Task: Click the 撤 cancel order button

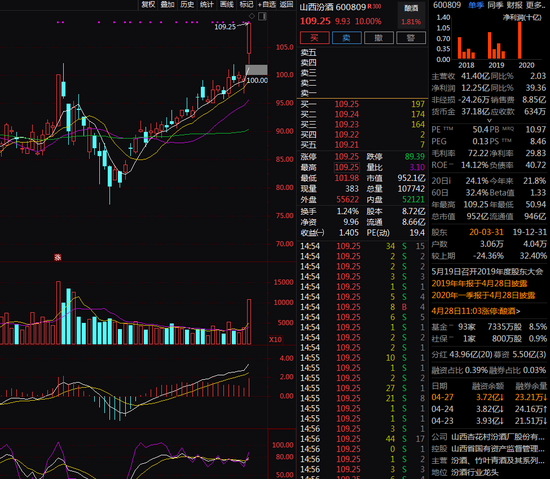Action: click(379, 38)
